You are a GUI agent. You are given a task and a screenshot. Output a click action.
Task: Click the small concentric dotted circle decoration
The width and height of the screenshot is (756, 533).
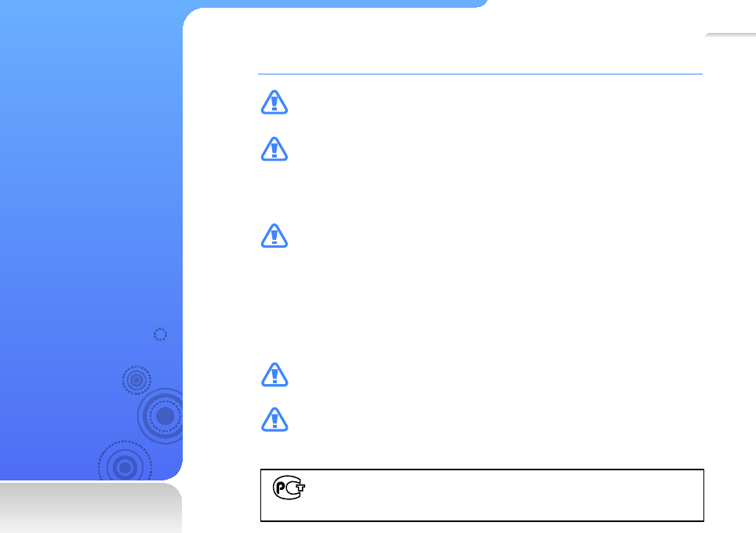[136, 380]
